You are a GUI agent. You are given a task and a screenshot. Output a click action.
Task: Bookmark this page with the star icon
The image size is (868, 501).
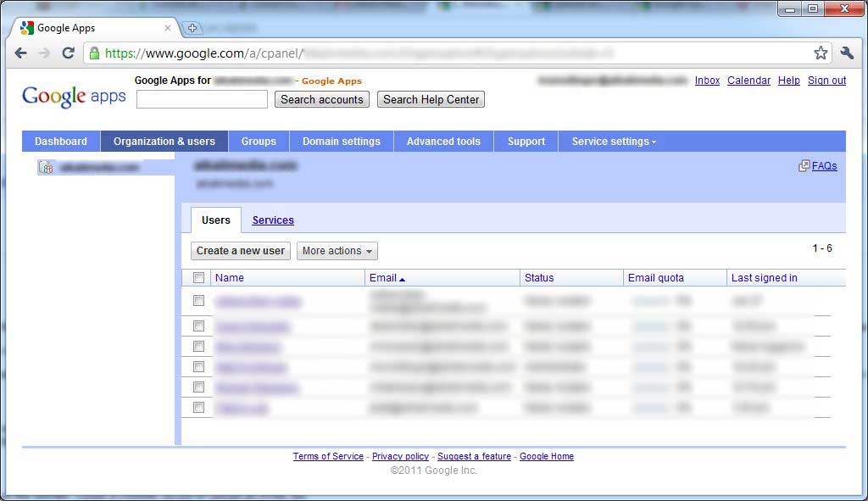[x=821, y=53]
